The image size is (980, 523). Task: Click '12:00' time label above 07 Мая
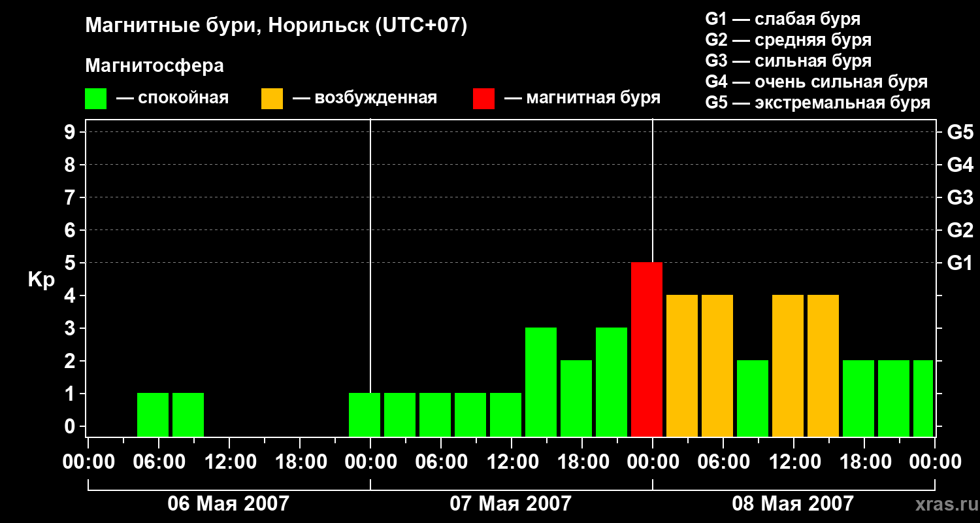tap(512, 462)
